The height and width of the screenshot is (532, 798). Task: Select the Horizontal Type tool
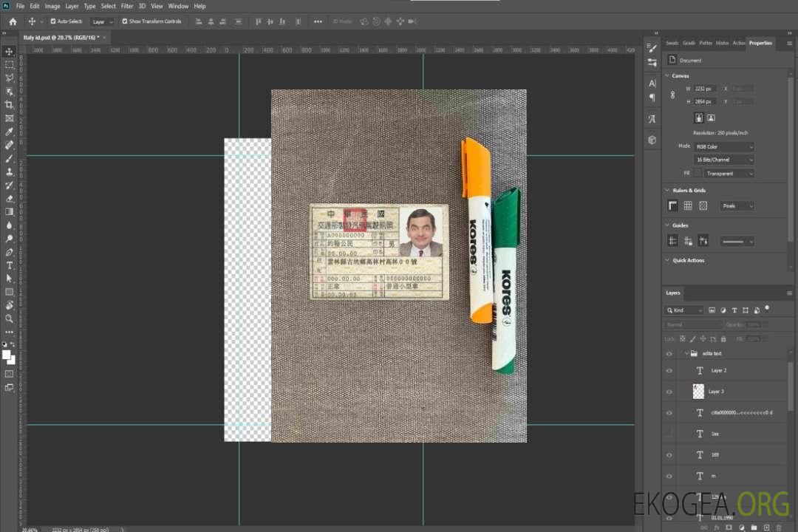9,265
